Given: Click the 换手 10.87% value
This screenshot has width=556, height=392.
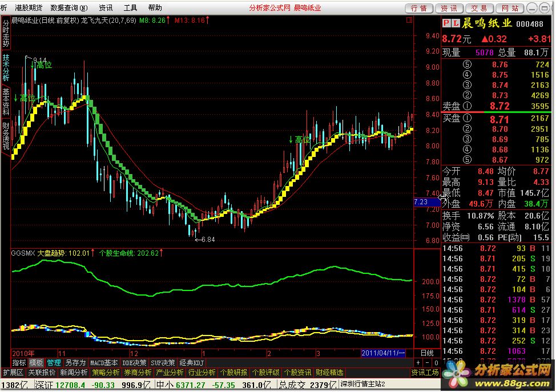Looking at the screenshot, I should (x=481, y=216).
